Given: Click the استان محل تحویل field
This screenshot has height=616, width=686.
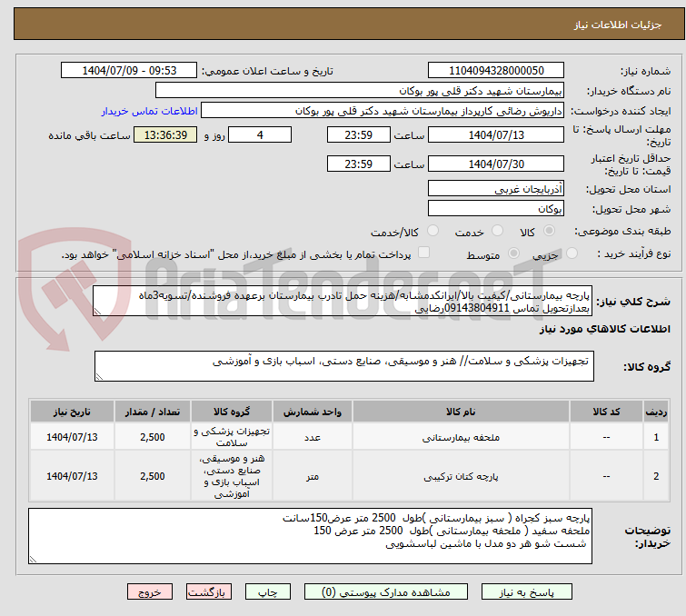Looking at the screenshot, I should pos(496,189).
